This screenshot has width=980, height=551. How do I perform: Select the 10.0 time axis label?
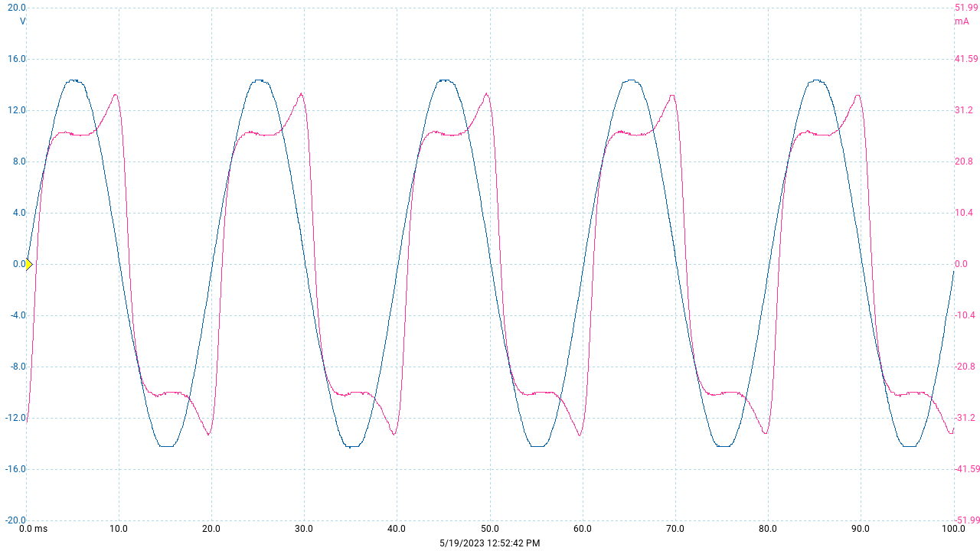point(119,529)
